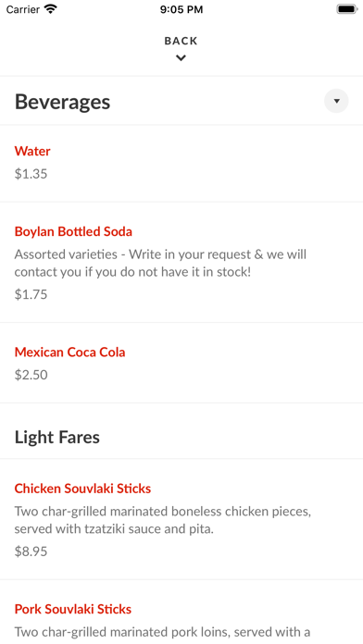Tap the $2.50 Mexican Coca Cola price

[31, 375]
